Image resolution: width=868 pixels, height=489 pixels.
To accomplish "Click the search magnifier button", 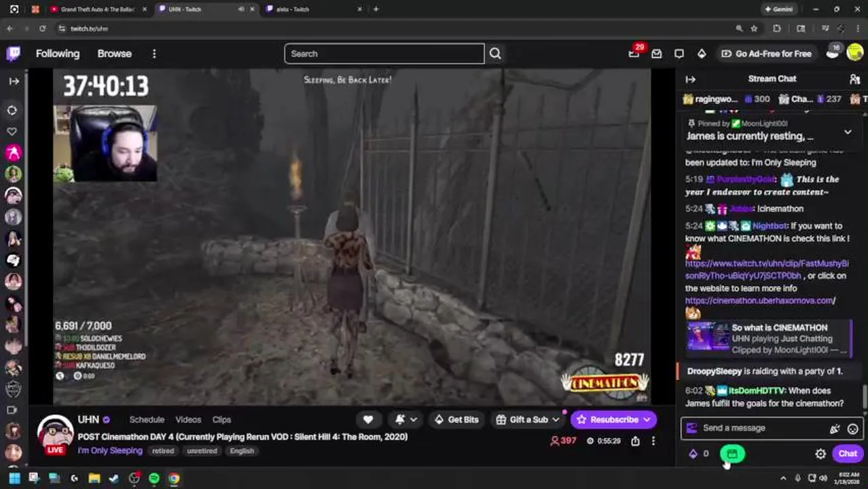I will 495,54.
